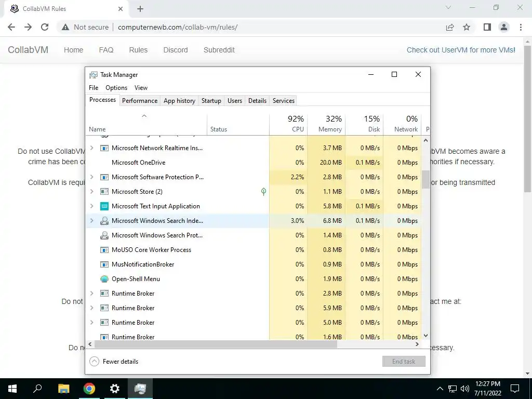The height and width of the screenshot is (399, 532).
Task: Go back in Chrome browser history
Action: tap(11, 27)
